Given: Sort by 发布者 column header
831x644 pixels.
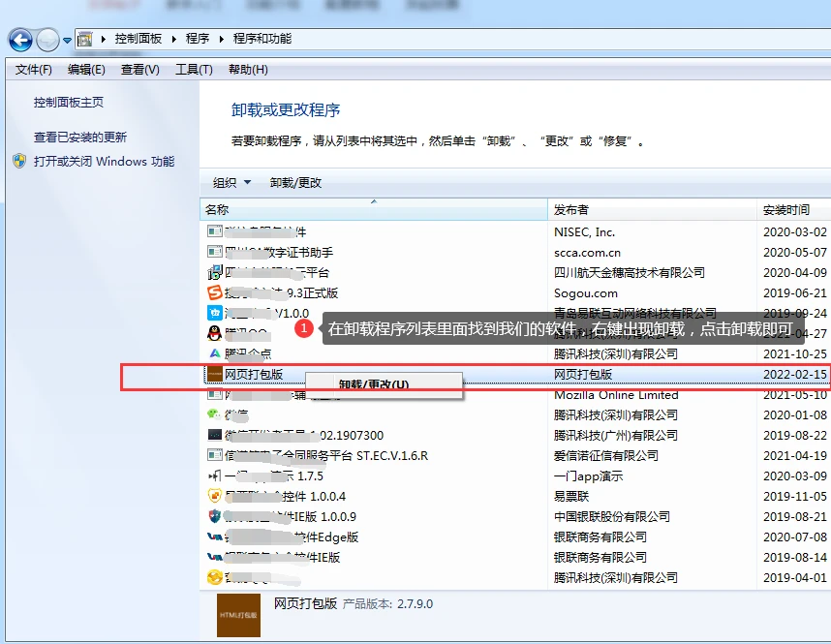Looking at the screenshot, I should point(653,210).
